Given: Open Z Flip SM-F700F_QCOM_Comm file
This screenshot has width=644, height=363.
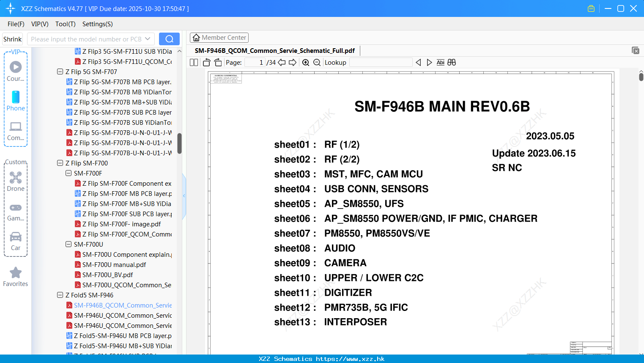Looking at the screenshot, I should click(x=123, y=234).
